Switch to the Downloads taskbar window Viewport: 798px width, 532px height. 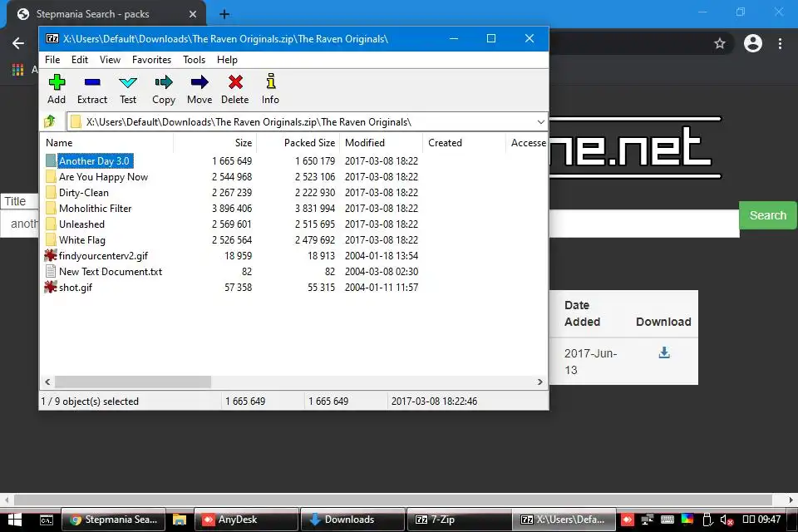[x=352, y=520]
